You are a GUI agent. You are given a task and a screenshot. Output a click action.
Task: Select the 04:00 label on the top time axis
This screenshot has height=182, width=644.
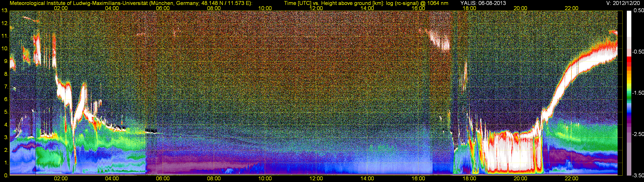[112, 8]
